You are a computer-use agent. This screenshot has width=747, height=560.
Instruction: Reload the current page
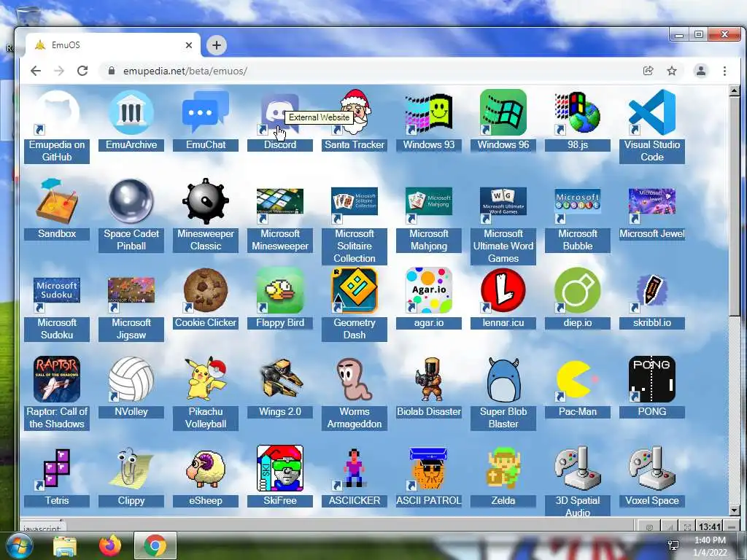point(82,71)
